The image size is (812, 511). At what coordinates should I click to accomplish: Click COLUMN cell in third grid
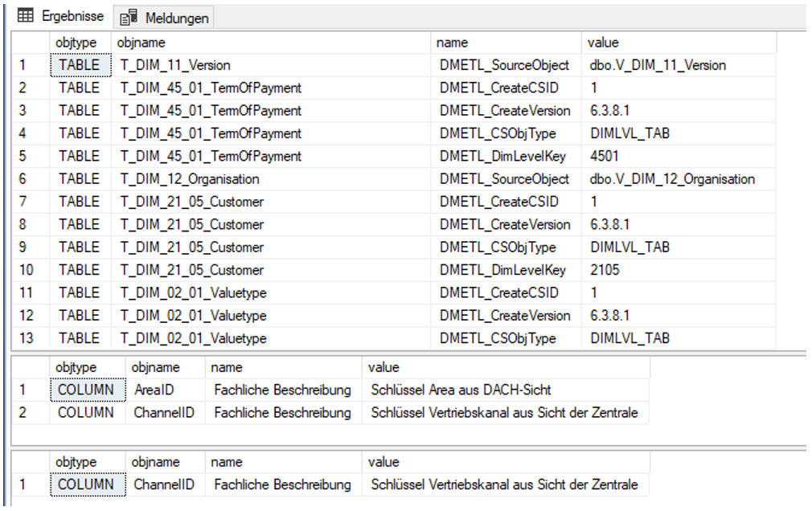[88, 484]
